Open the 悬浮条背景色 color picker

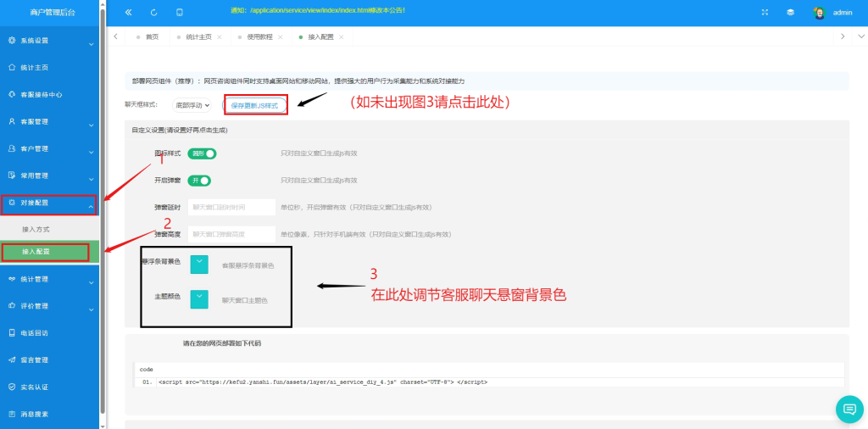coord(198,265)
